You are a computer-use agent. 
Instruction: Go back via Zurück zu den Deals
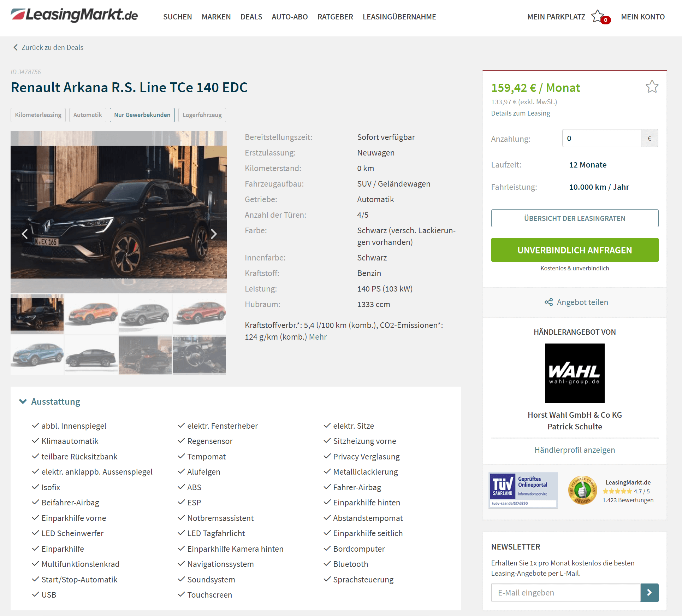click(52, 47)
